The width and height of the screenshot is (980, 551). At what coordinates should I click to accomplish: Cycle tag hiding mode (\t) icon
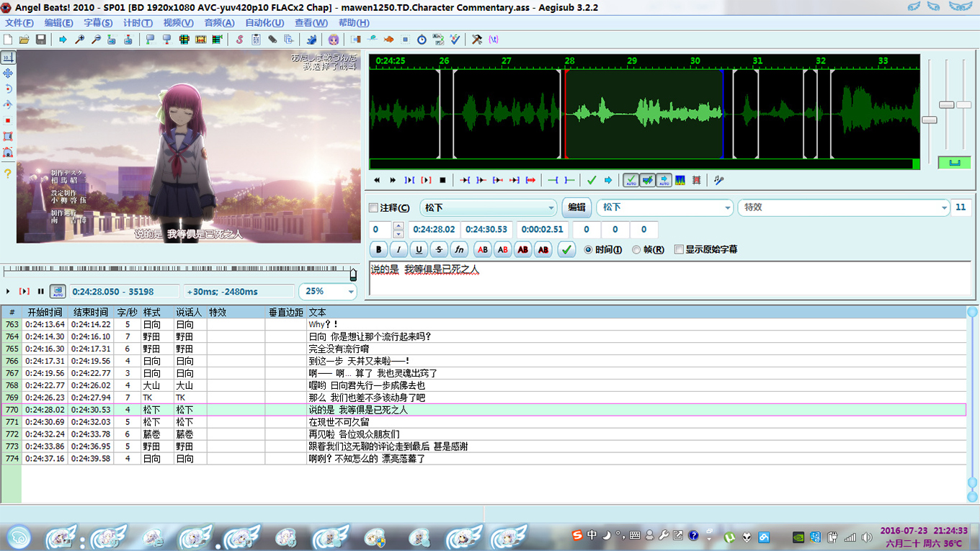coord(494,40)
